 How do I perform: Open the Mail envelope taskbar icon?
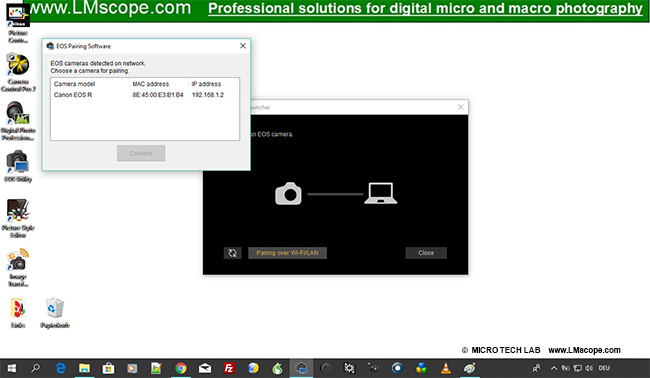click(205, 368)
